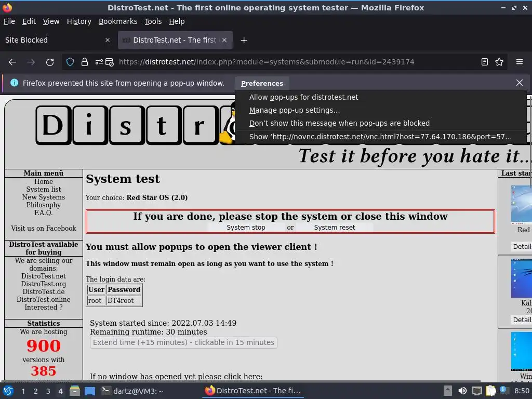Click the System stop button
This screenshot has height=399, width=532.
pyautogui.click(x=246, y=228)
